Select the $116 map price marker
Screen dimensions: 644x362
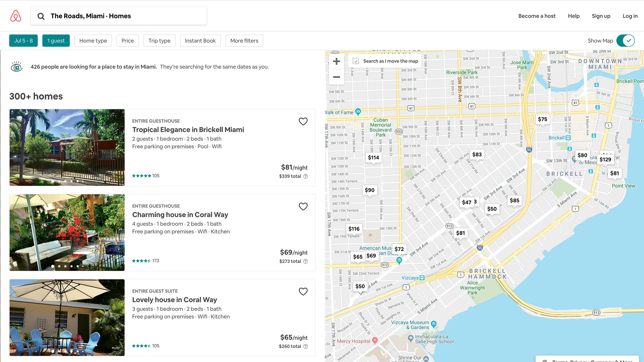coord(354,229)
